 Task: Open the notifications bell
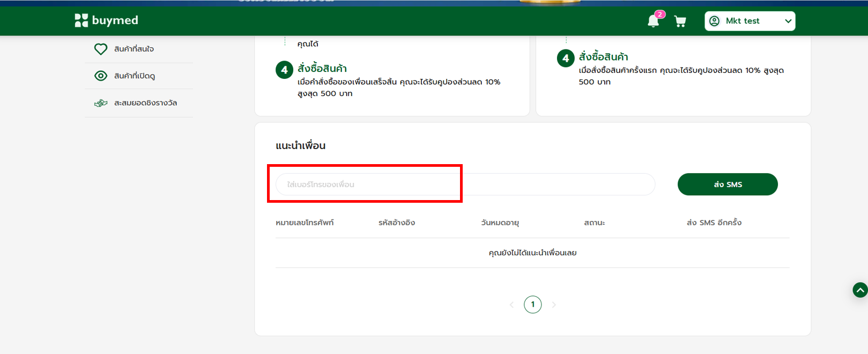point(653,21)
